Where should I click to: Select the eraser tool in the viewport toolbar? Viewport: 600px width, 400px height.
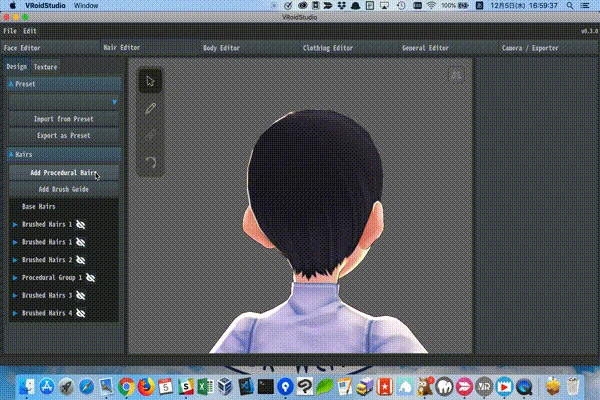tap(150, 136)
